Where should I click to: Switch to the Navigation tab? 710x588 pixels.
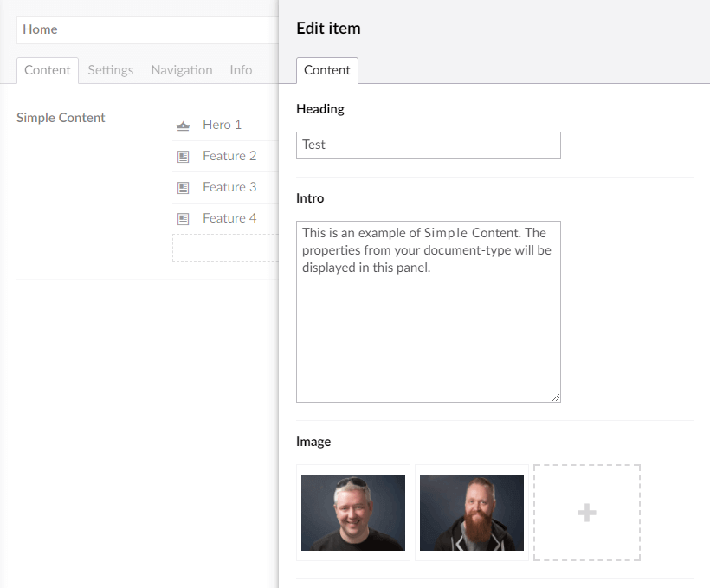[181, 70]
